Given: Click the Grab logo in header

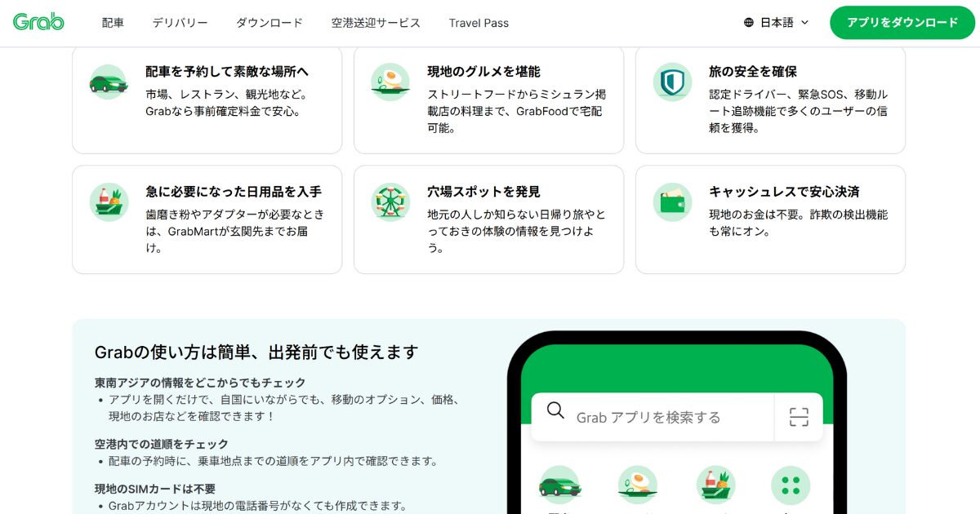Looking at the screenshot, I should pyautogui.click(x=38, y=22).
